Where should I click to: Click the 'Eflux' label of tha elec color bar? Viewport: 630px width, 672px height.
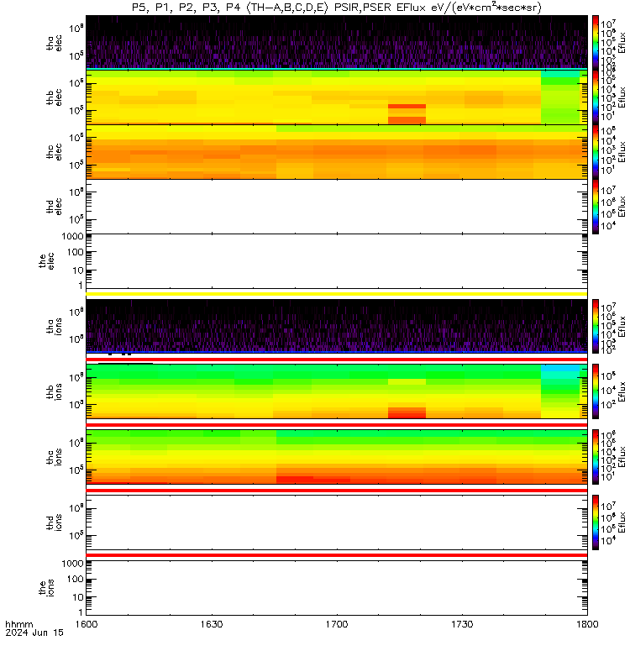tap(622, 43)
